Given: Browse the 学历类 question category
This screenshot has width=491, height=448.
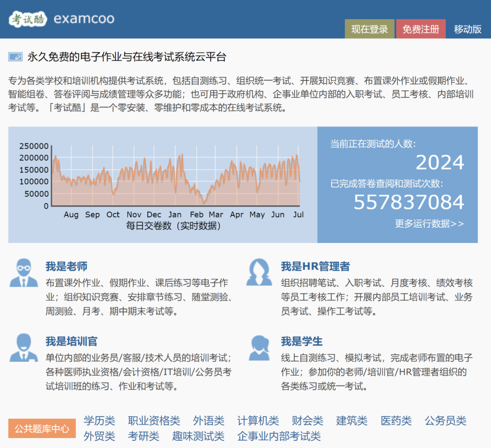Looking at the screenshot, I should tap(100, 421).
